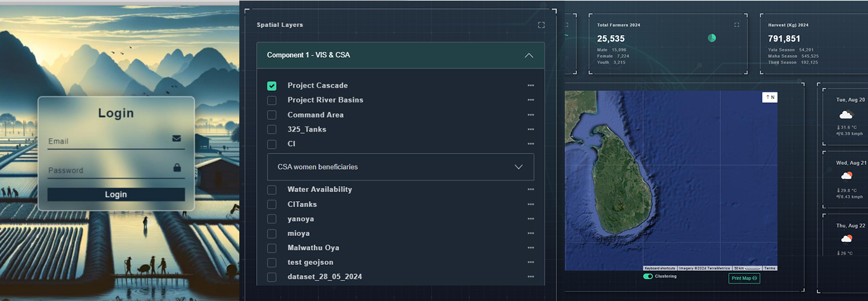
Task: Click the padlock icon in Password field
Action: tap(177, 167)
